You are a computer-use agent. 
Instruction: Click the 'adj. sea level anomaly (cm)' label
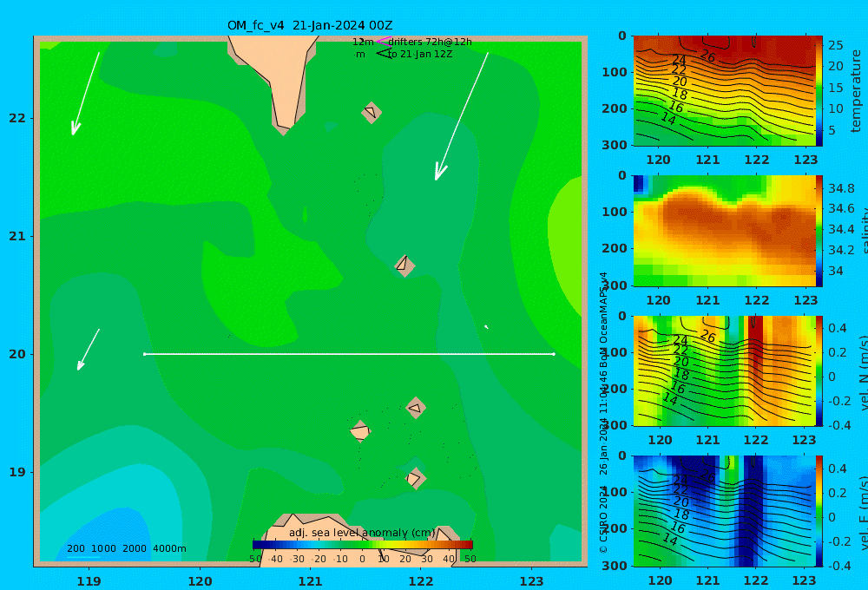tap(362, 533)
